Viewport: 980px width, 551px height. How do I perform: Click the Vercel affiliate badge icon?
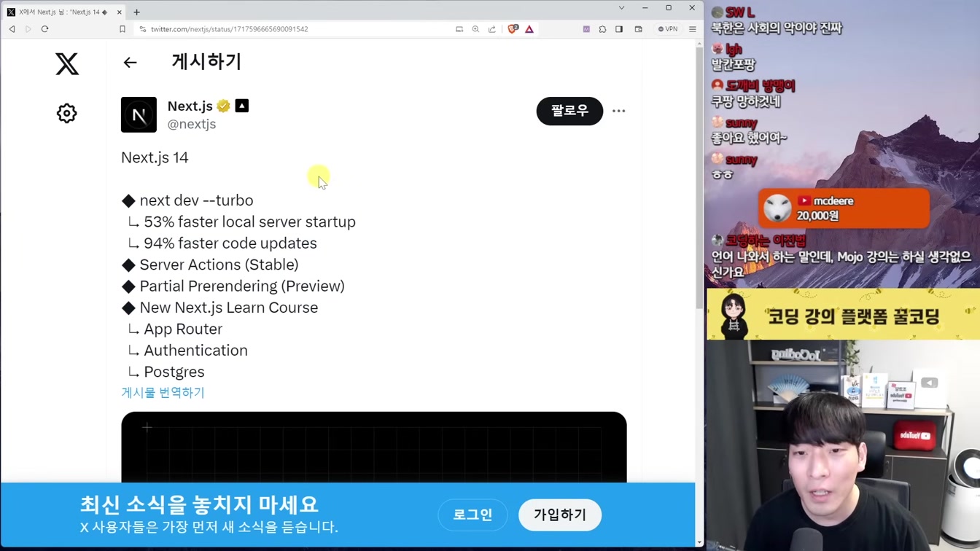(x=242, y=106)
